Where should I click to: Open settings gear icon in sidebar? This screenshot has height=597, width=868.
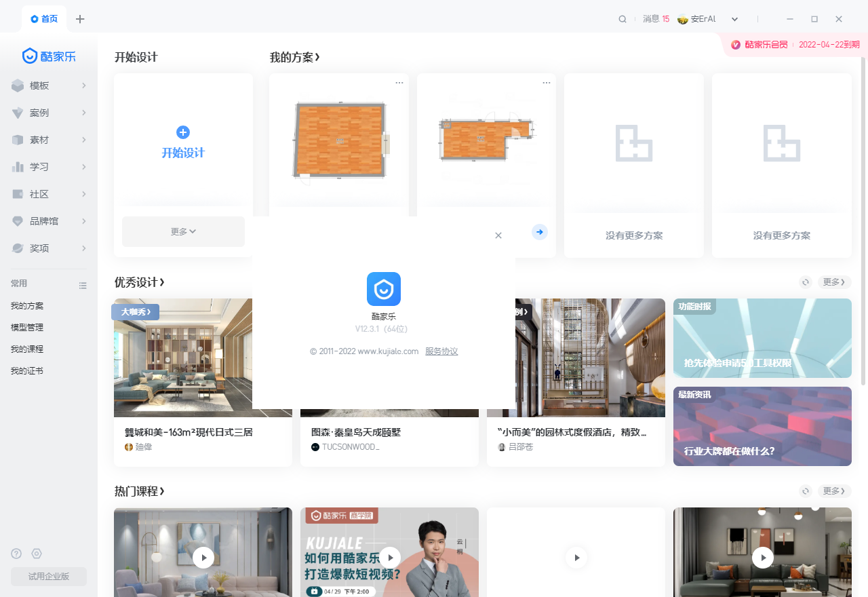click(x=37, y=554)
